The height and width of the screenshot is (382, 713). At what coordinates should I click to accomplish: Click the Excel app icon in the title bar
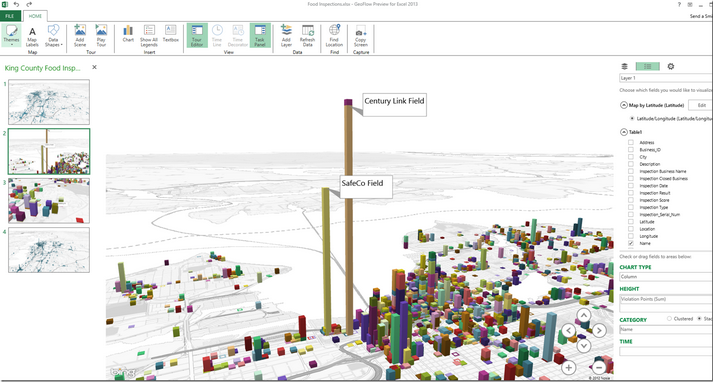(5, 4)
